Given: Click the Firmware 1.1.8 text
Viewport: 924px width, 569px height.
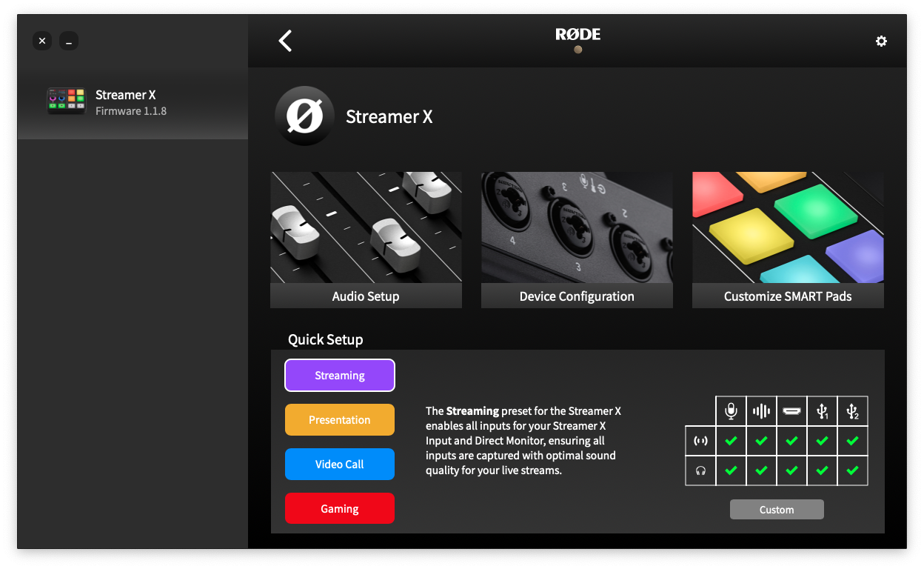Looking at the screenshot, I should pyautogui.click(x=131, y=111).
